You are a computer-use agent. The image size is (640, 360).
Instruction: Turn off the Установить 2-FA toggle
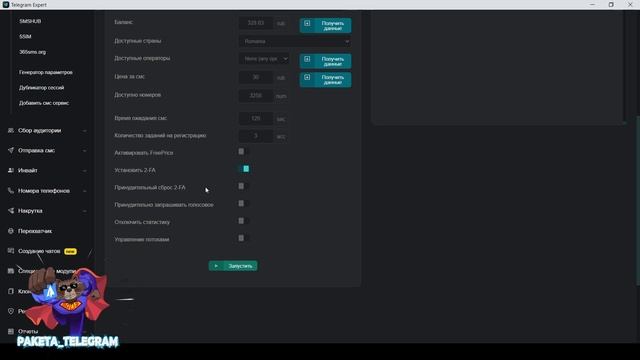pos(243,169)
